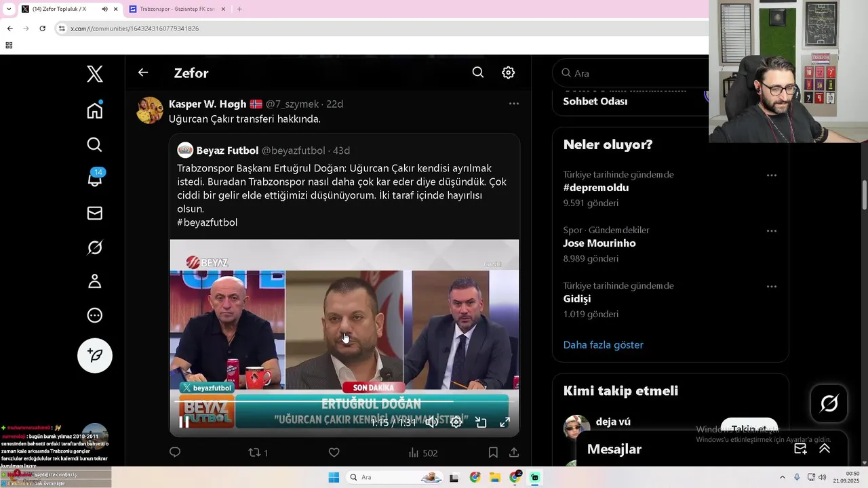Screen dimensions: 868x488
Task: Share the post via share icon
Action: tap(514, 452)
